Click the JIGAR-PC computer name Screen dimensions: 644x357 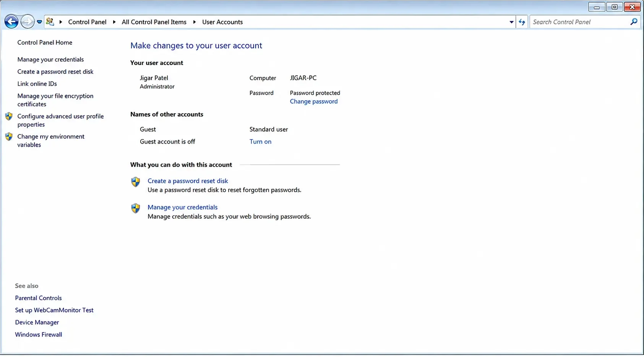pyautogui.click(x=303, y=78)
